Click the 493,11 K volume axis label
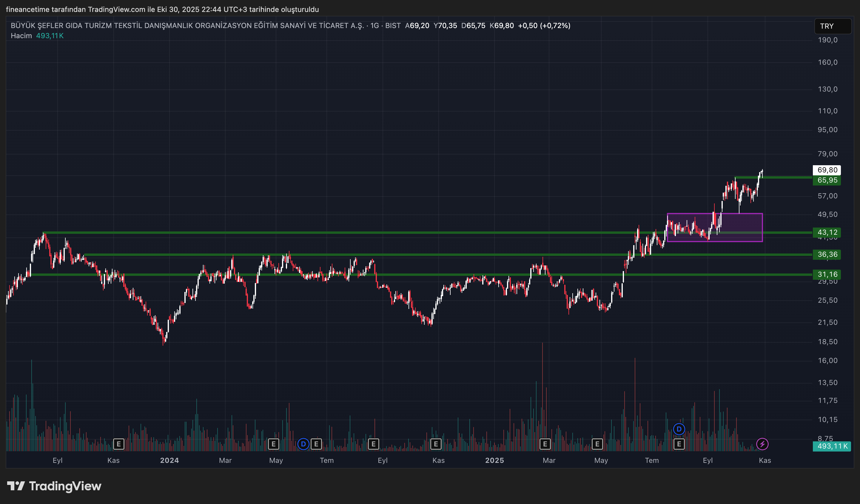The image size is (860, 504). [832, 446]
